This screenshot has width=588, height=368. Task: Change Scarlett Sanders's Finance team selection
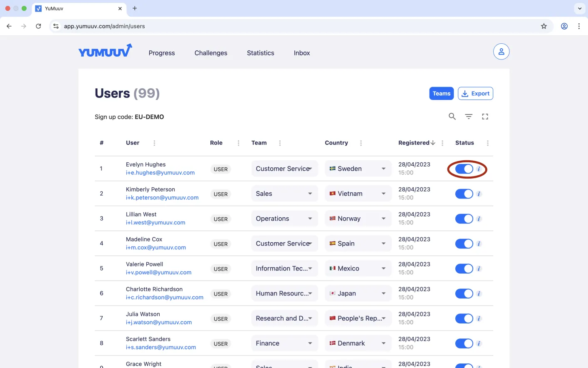point(284,343)
